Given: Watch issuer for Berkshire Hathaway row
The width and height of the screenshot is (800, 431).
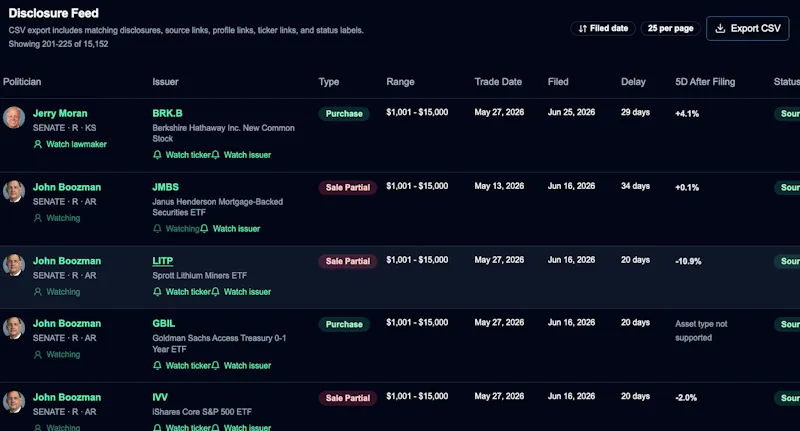Looking at the screenshot, I should click(x=241, y=155).
